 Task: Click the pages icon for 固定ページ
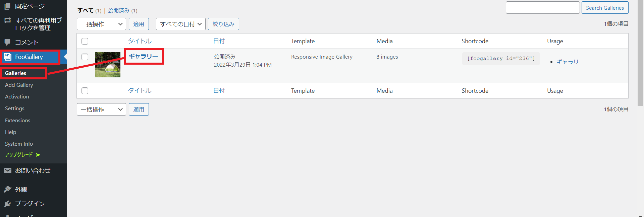point(7,6)
